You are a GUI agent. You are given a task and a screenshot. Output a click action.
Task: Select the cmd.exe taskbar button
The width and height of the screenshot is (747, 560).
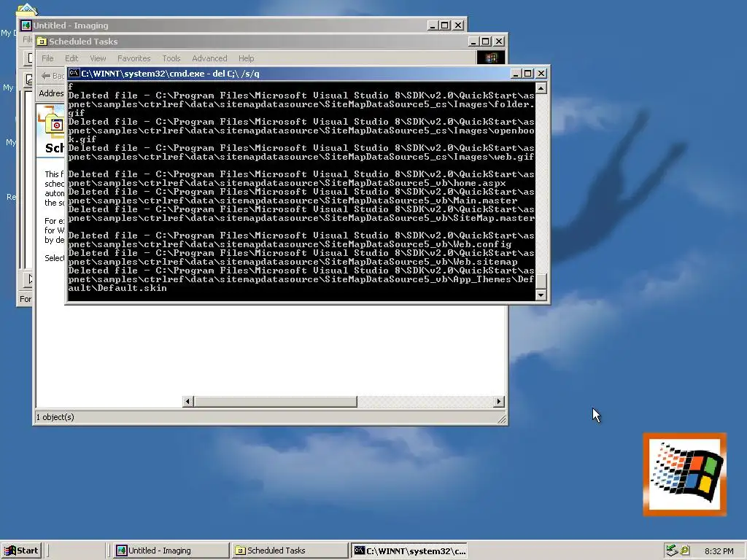click(x=409, y=551)
